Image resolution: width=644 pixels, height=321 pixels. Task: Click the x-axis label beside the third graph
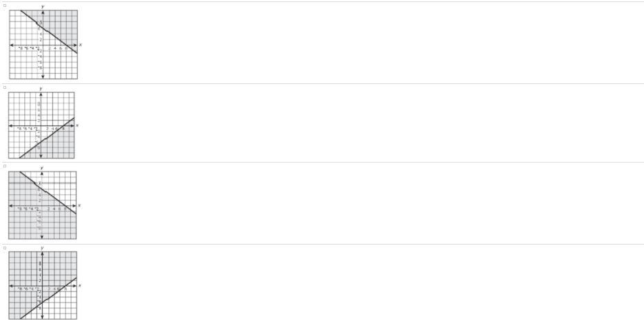click(79, 205)
